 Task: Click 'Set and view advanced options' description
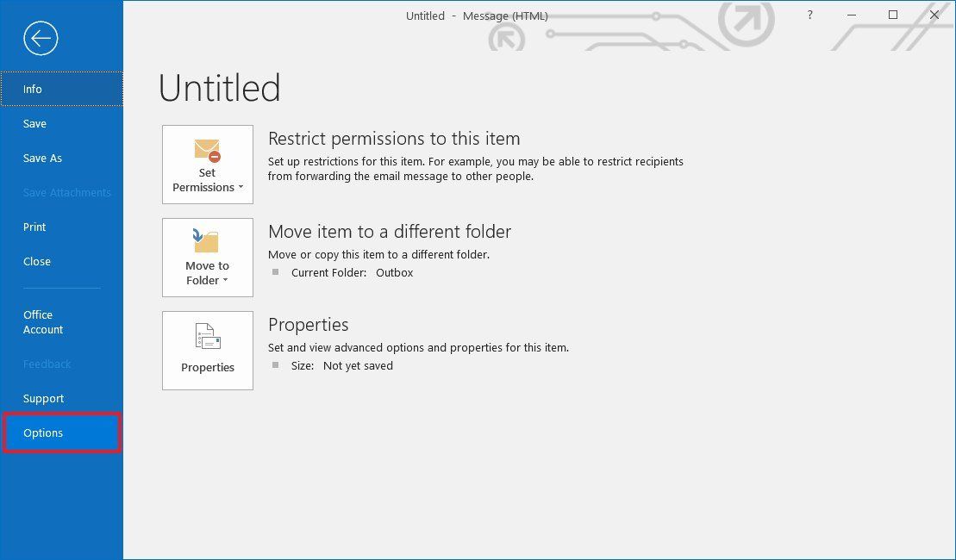pos(418,348)
